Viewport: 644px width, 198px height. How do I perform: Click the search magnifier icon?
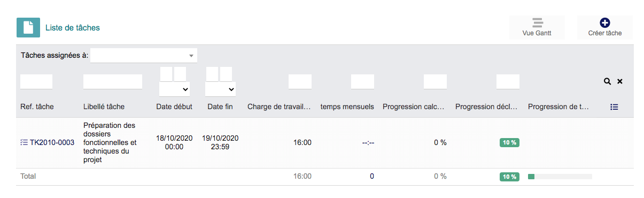(607, 81)
